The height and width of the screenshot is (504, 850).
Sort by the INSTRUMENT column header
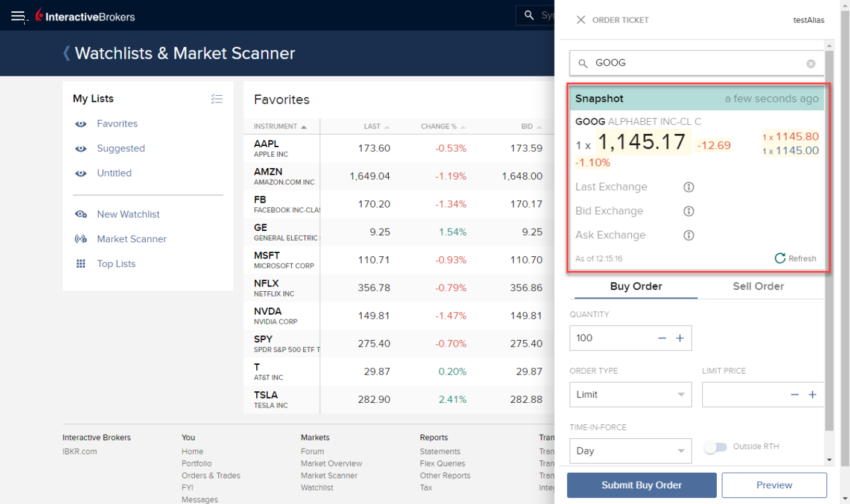(280, 127)
